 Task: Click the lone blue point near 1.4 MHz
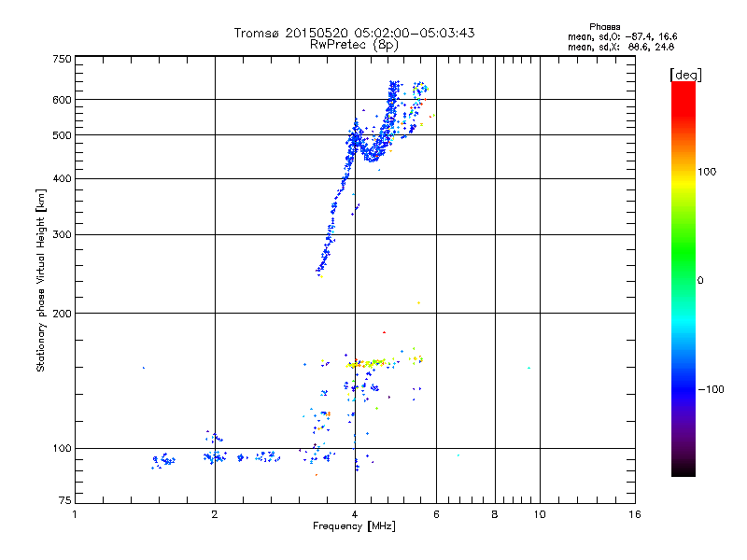pos(144,368)
